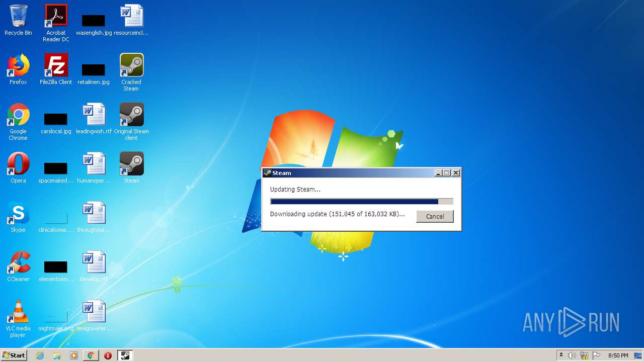The width and height of the screenshot is (644, 362).
Task: Show hidden system tray icons
Action: [x=561, y=355]
